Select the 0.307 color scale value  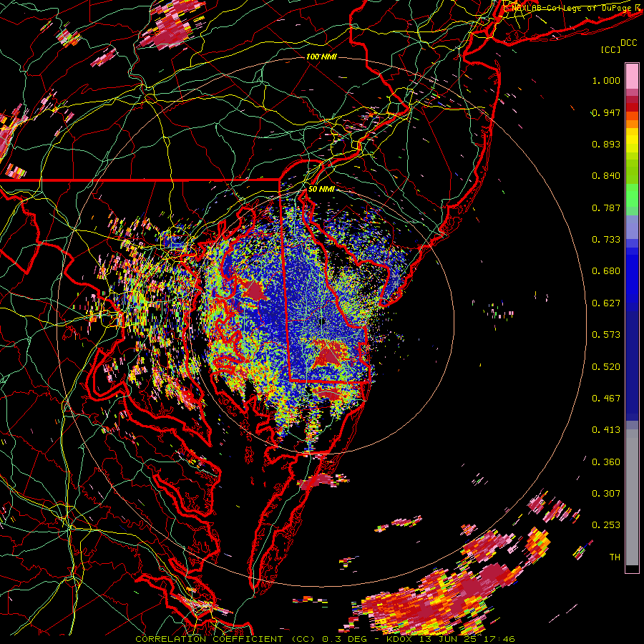(x=606, y=494)
